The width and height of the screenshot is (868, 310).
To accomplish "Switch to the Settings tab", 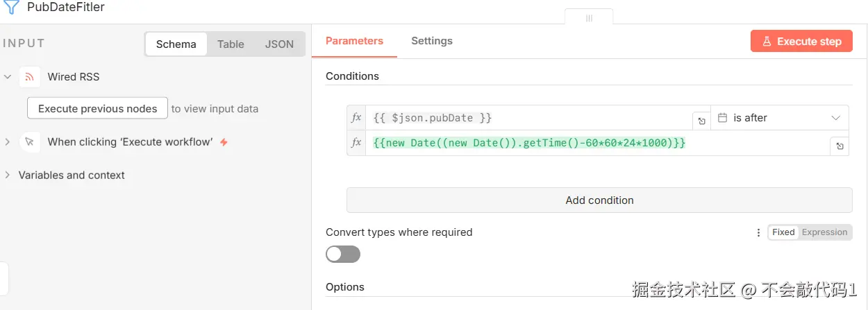I will pos(432,41).
